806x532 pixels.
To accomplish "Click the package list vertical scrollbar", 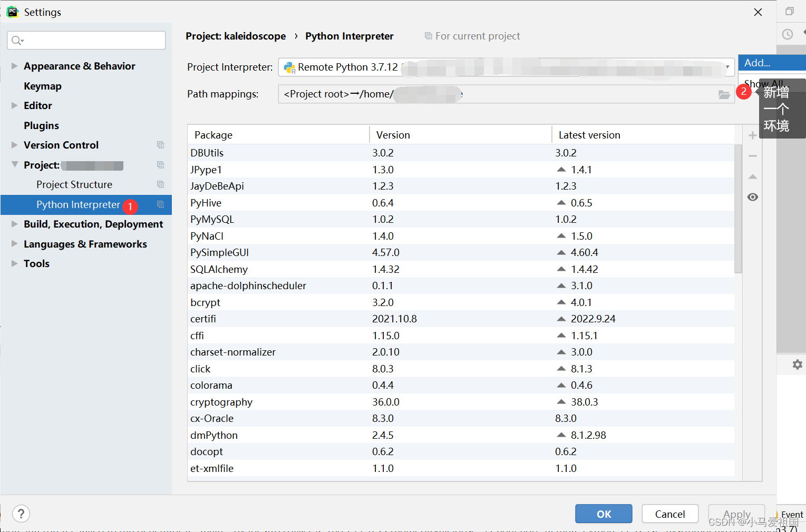I will 738,209.
